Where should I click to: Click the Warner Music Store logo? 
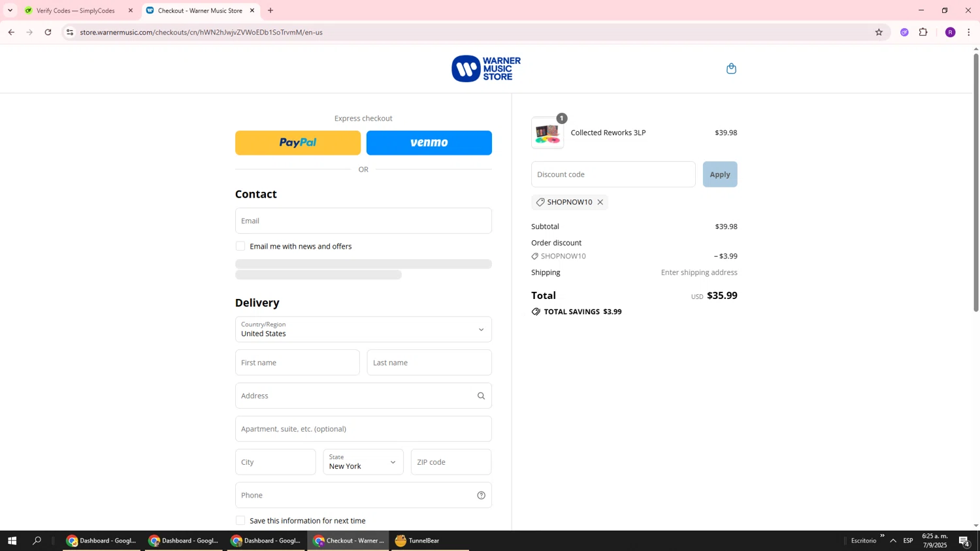[x=486, y=69]
